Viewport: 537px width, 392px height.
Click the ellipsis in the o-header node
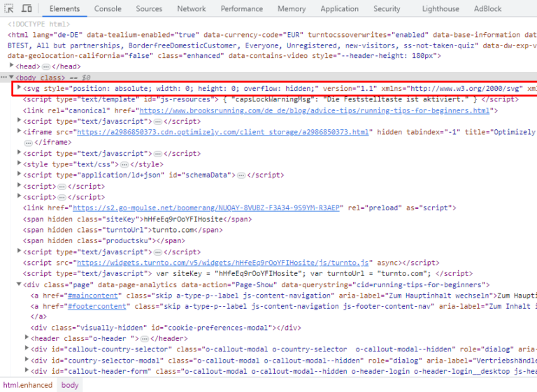coord(145,339)
